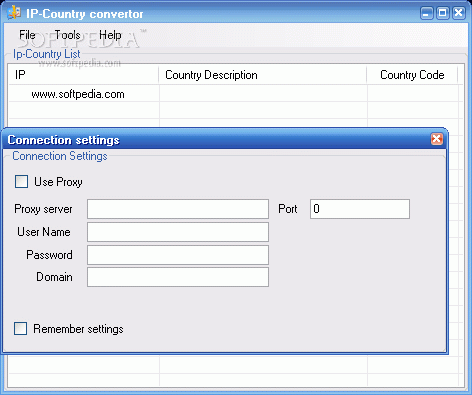Screen dimensions: 472x395
Task: Click the Port input field
Action: tap(360, 209)
